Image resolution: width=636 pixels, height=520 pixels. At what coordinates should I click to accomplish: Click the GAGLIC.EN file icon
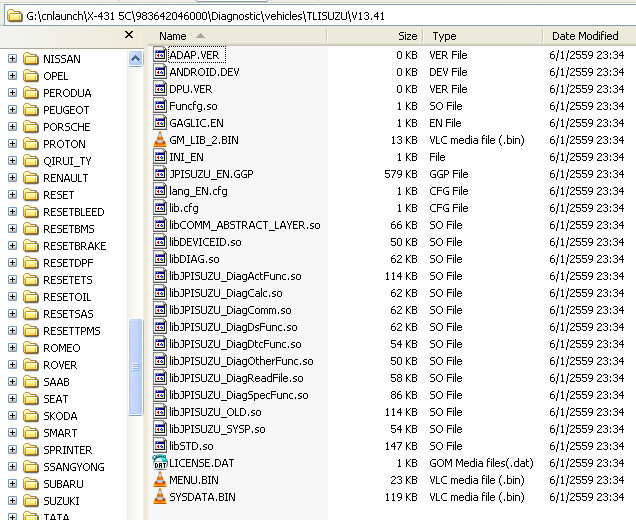(x=160, y=123)
